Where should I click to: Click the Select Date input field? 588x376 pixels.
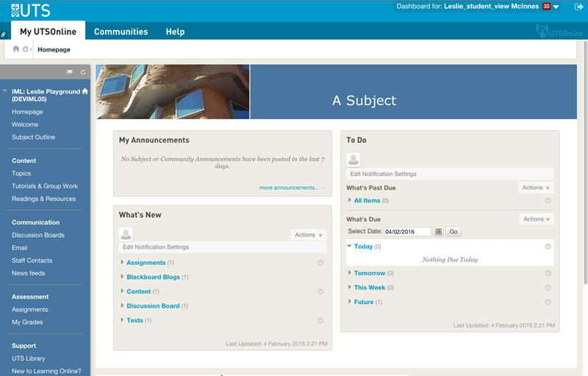pos(407,231)
